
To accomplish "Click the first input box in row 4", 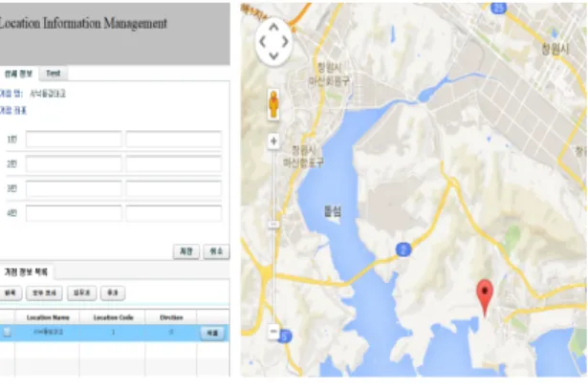I will coord(74,213).
